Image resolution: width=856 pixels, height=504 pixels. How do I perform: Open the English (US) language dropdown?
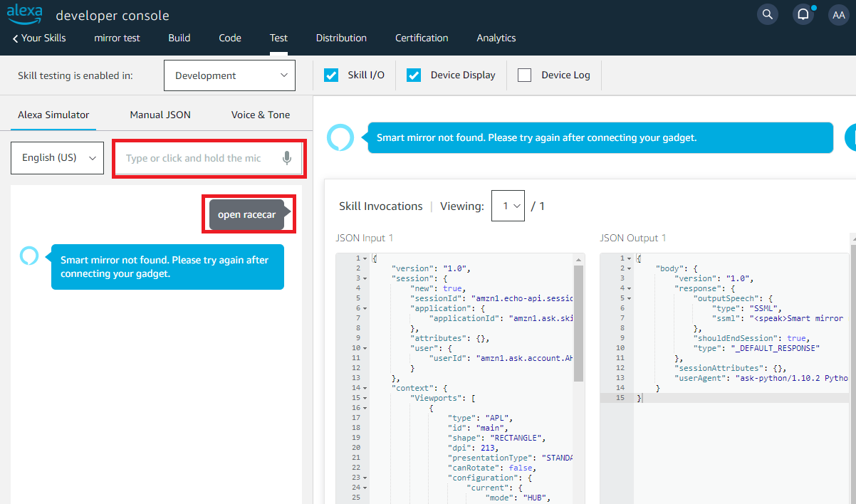pyautogui.click(x=57, y=158)
